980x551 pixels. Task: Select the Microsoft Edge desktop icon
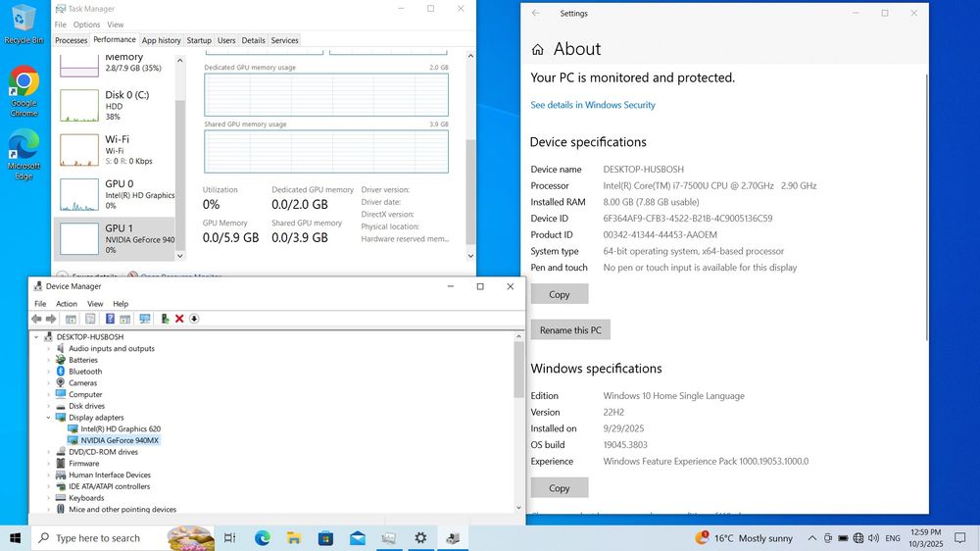(24, 155)
